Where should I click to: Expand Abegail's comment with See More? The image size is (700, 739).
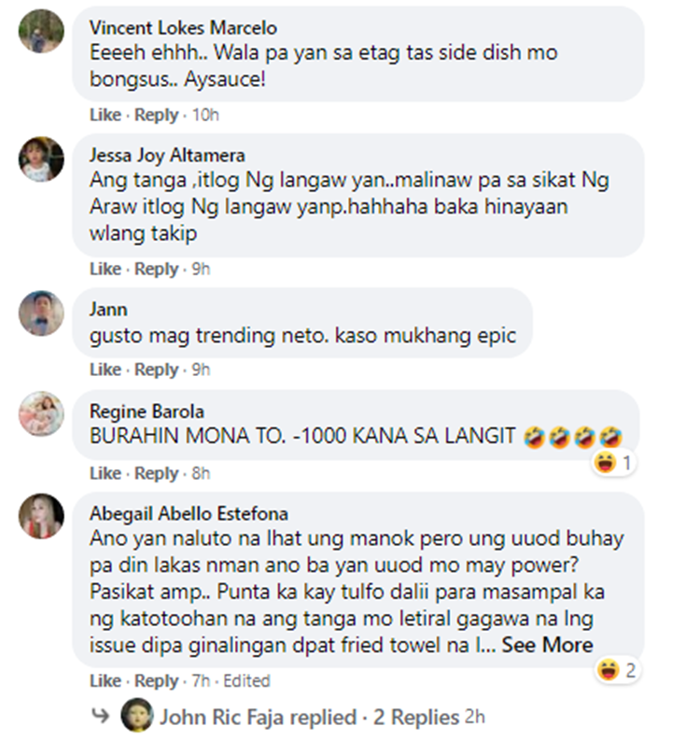click(547, 645)
